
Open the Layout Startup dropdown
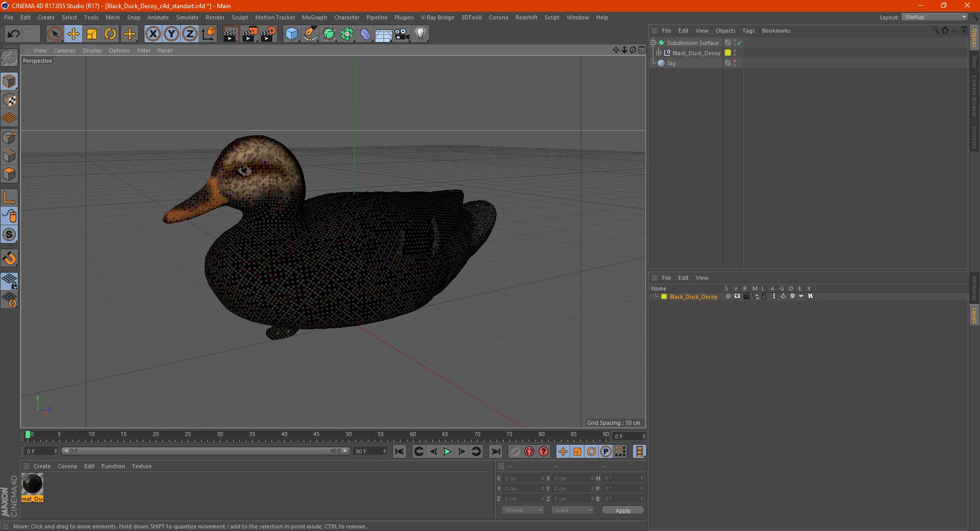point(935,17)
